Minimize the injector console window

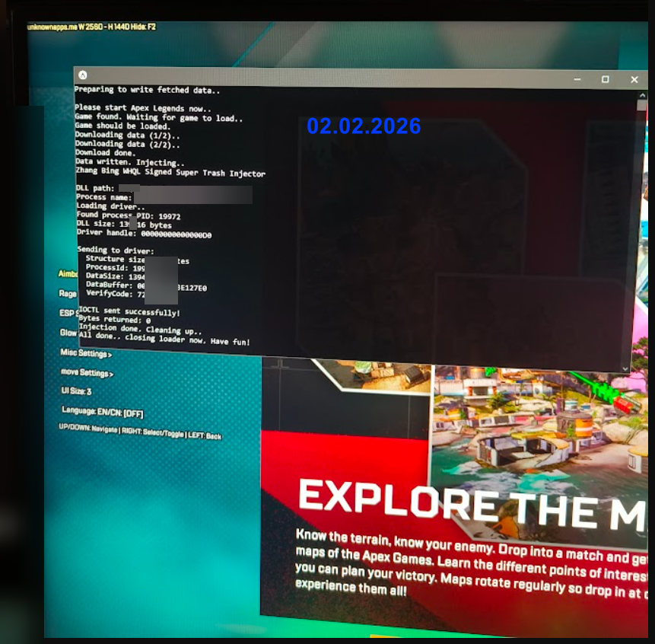(x=577, y=79)
